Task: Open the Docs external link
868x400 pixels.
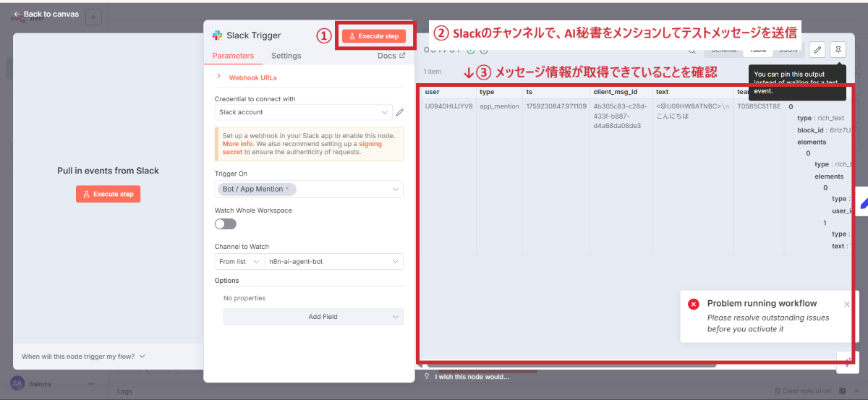Action: (391, 56)
